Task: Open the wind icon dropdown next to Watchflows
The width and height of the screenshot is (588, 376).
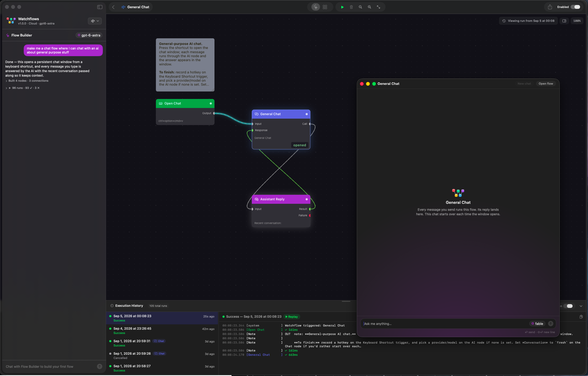Action: pyautogui.click(x=95, y=21)
